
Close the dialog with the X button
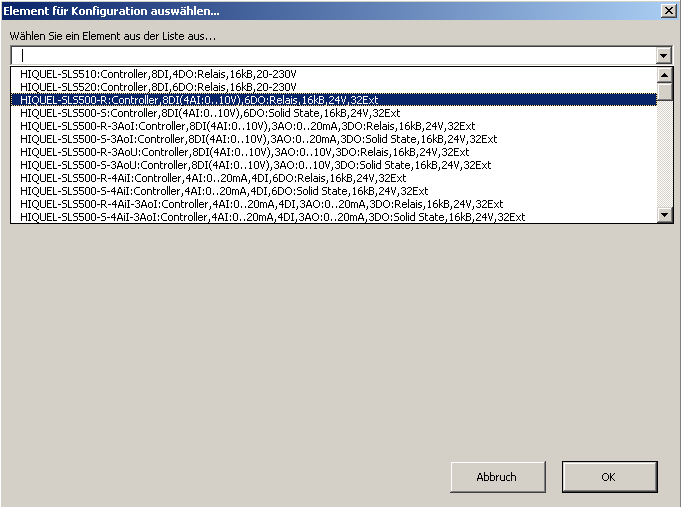[668, 11]
